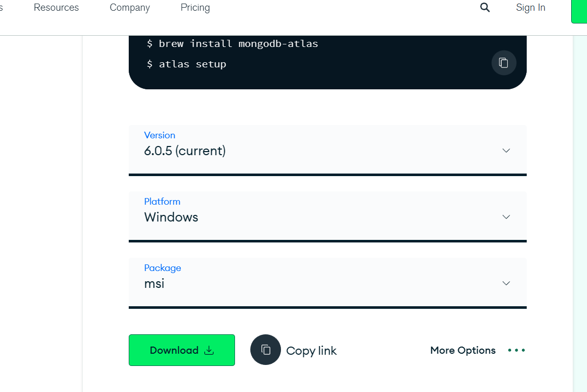Image resolution: width=587 pixels, height=392 pixels.
Task: Open the Company menu
Action: [129, 7]
